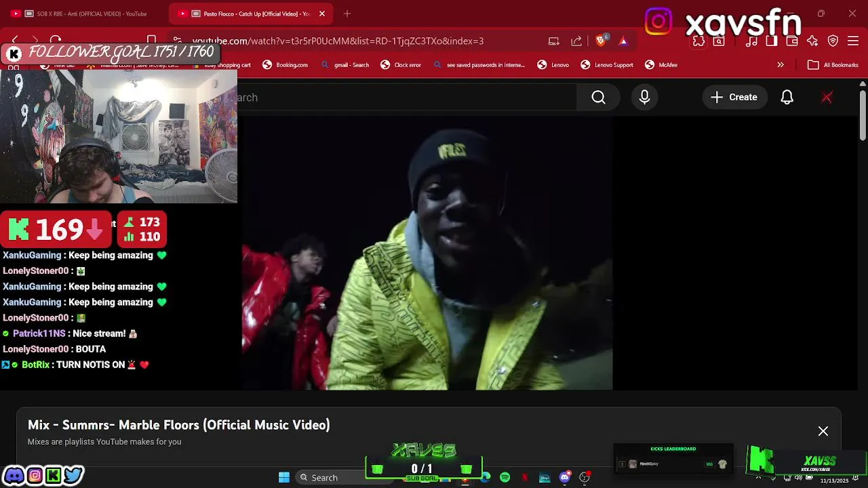Click the YouTube video player
The width and height of the screenshot is (868, 488).
coord(427,253)
